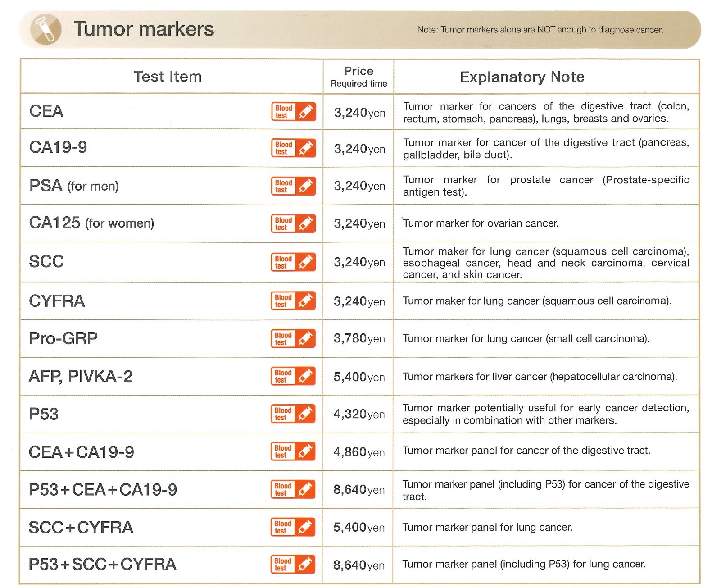Select the Explanatory Note column header
The image size is (712, 588).
point(522,77)
